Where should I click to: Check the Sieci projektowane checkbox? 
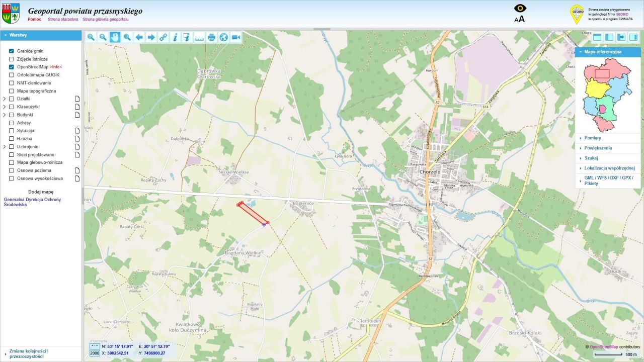pos(12,155)
